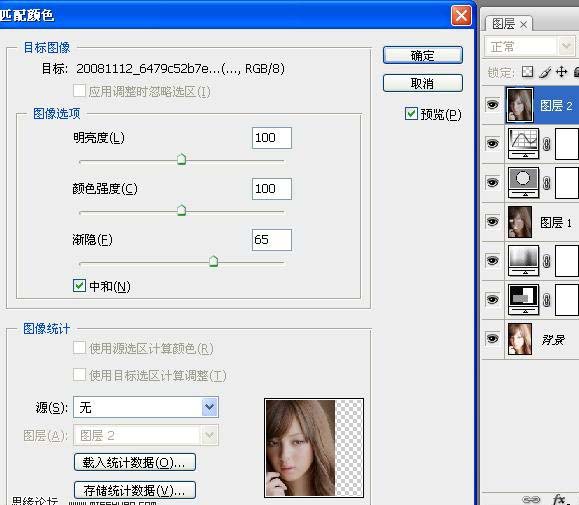Click the gradient map adjustment layer icon
This screenshot has height=505, width=579.
523,260
